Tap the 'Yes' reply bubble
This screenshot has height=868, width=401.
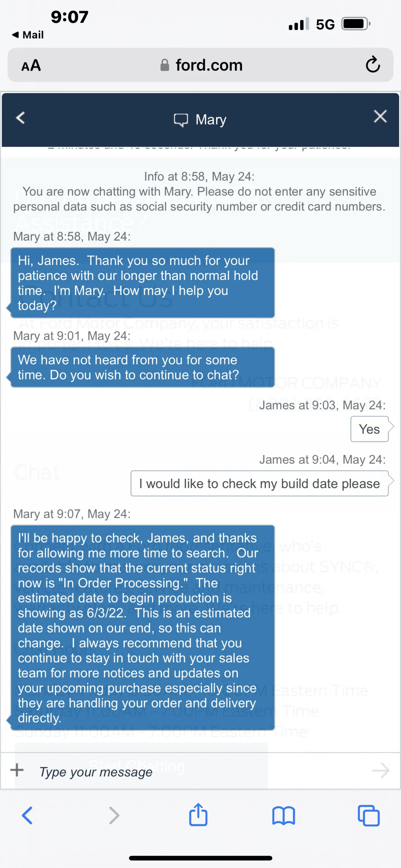point(369,429)
